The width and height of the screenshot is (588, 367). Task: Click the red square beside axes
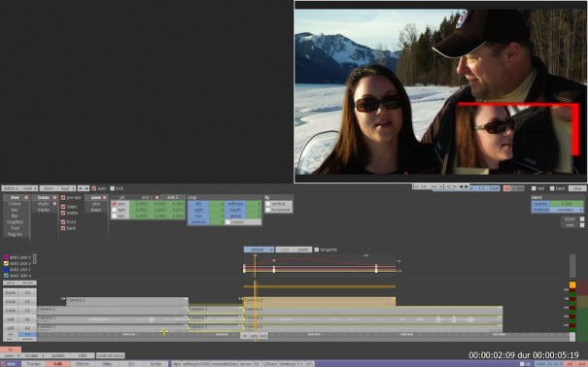pyautogui.click(x=105, y=197)
